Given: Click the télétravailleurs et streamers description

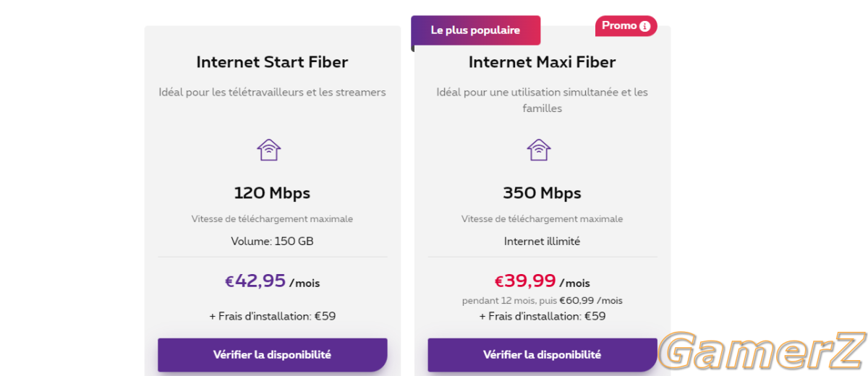Looking at the screenshot, I should (x=272, y=93).
